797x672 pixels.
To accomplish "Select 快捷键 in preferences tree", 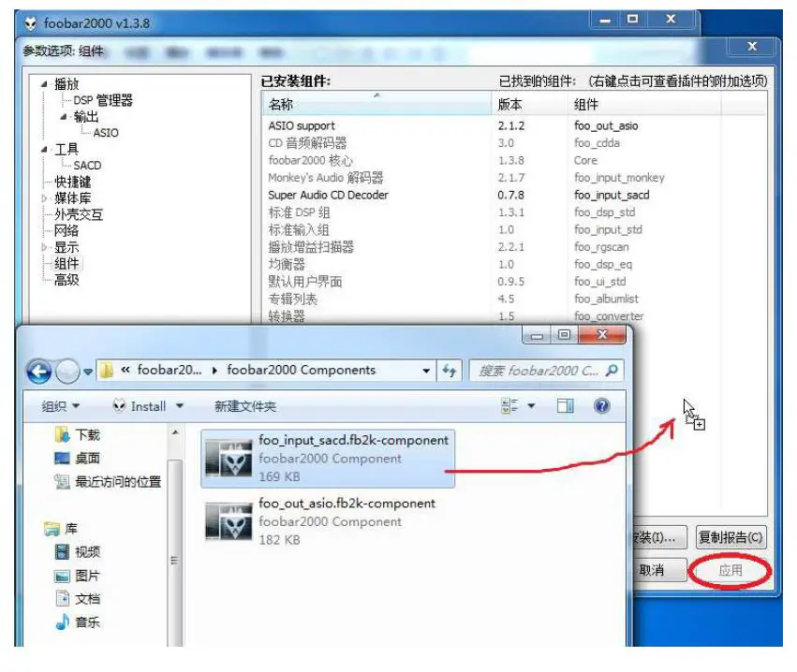I will [x=72, y=182].
